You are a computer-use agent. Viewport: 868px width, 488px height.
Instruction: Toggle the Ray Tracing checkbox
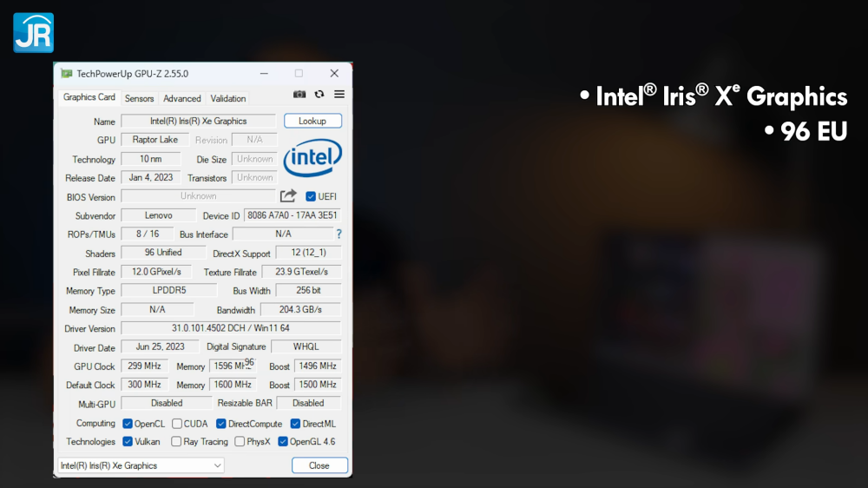click(x=176, y=441)
